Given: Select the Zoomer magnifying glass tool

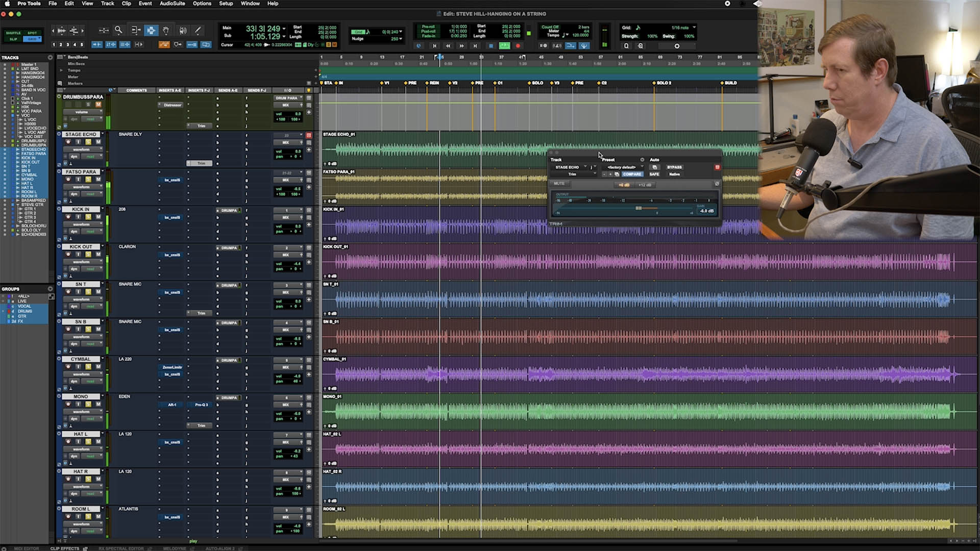Looking at the screenshot, I should click(x=118, y=31).
